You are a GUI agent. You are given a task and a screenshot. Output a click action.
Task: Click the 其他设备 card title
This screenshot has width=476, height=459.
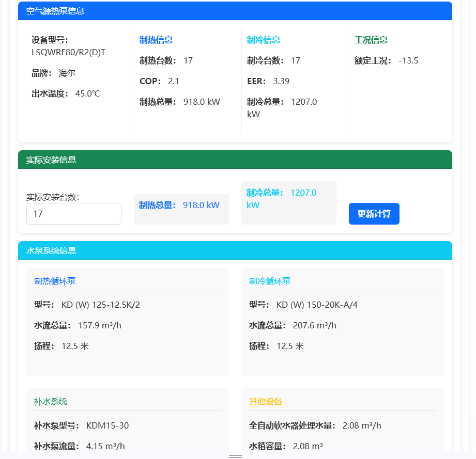coord(266,401)
